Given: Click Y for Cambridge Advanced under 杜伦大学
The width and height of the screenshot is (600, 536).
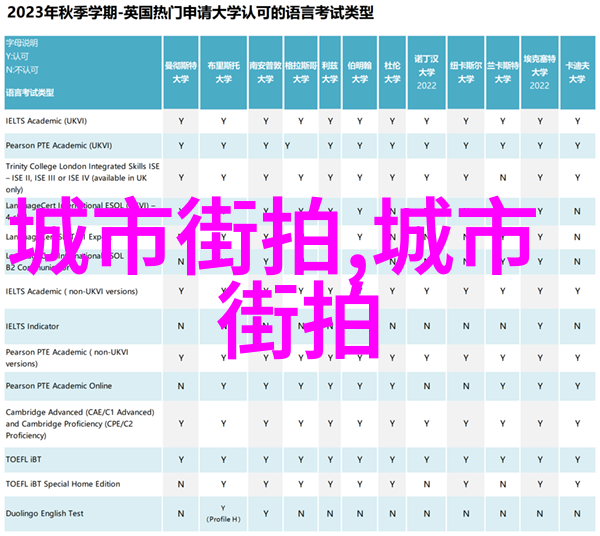Looking at the screenshot, I should (x=392, y=424).
